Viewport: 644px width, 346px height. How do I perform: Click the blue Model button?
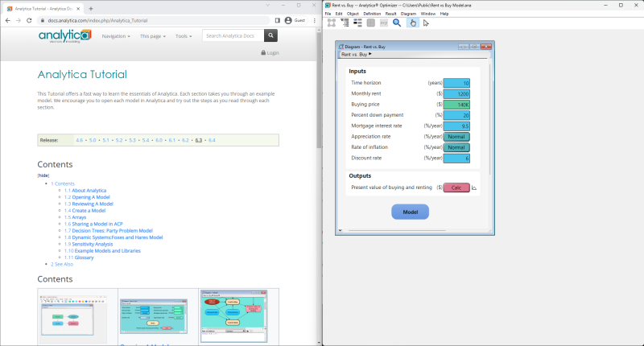pos(410,212)
